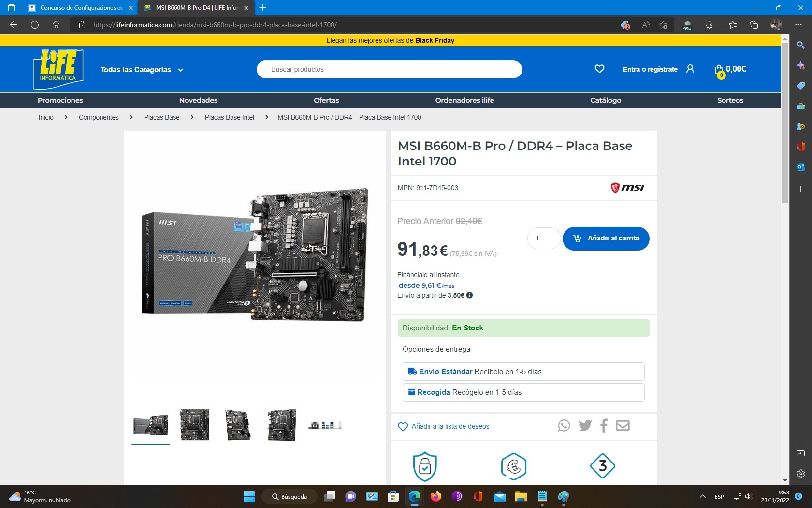Click the LIFE Informática logo
The image size is (812, 508).
coord(58,69)
